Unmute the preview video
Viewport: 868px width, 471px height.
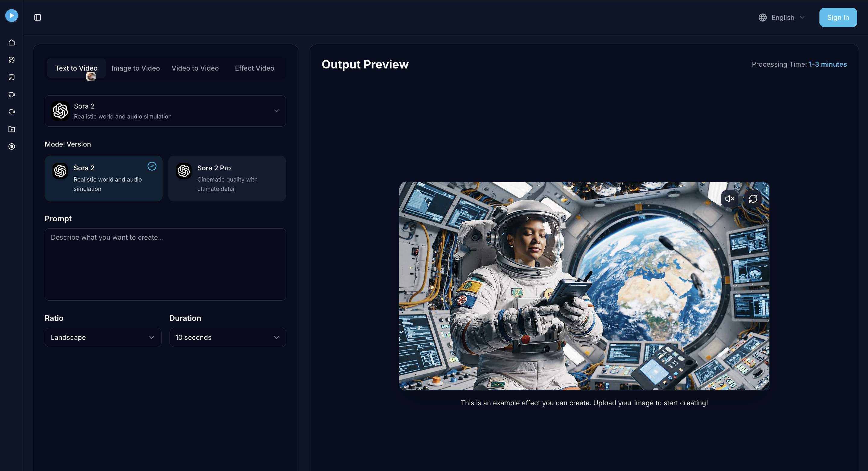[730, 198]
